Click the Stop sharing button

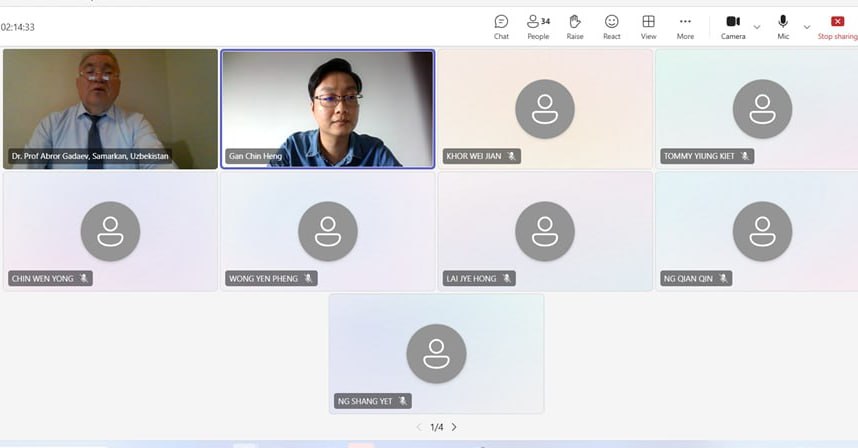click(837, 27)
